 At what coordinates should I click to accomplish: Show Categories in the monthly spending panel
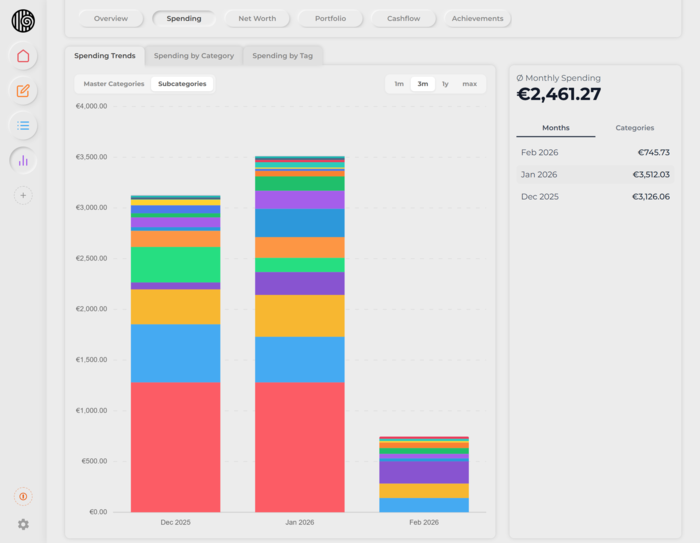634,128
